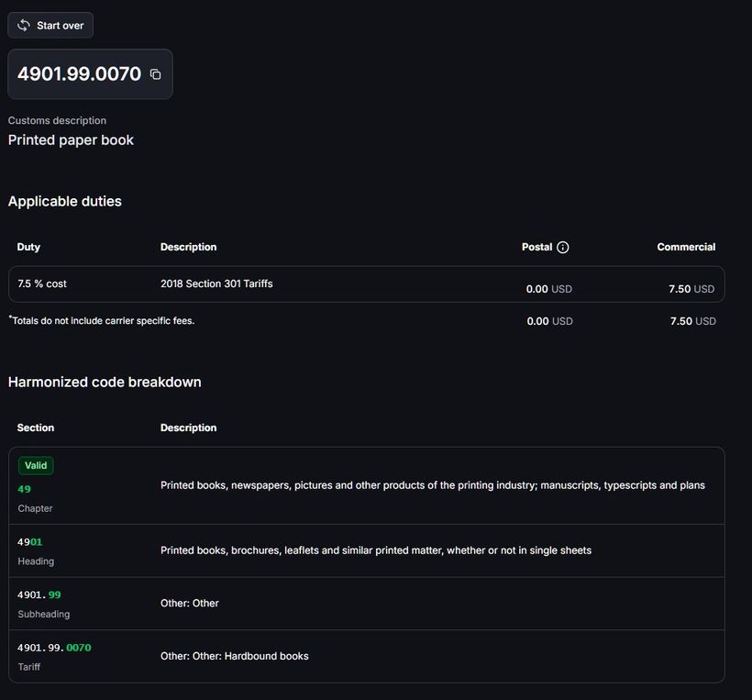The width and height of the screenshot is (752, 700).
Task: Click the Duty column header
Action: click(x=28, y=247)
